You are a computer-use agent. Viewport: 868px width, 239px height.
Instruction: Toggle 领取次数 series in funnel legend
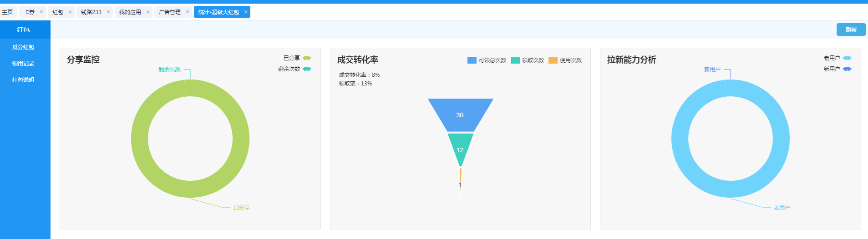point(528,60)
